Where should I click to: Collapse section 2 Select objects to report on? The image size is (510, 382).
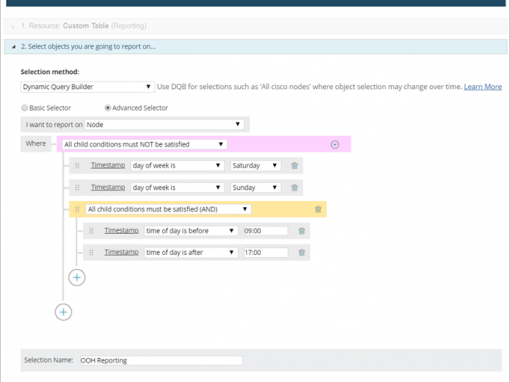(13, 47)
